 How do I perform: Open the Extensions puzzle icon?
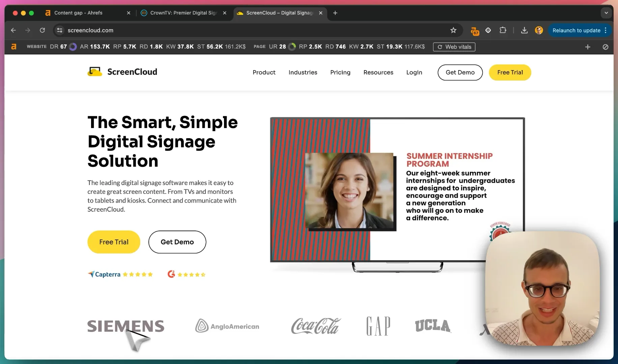click(x=503, y=30)
